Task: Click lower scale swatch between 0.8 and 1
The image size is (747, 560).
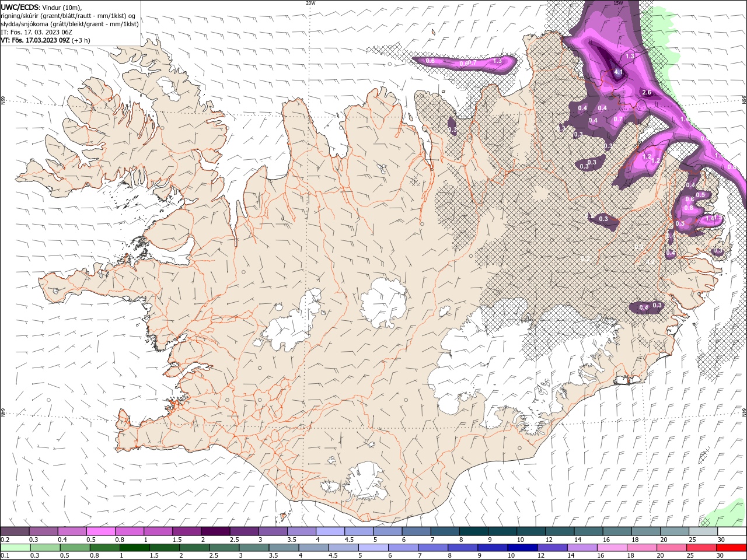Action: click(x=105, y=548)
